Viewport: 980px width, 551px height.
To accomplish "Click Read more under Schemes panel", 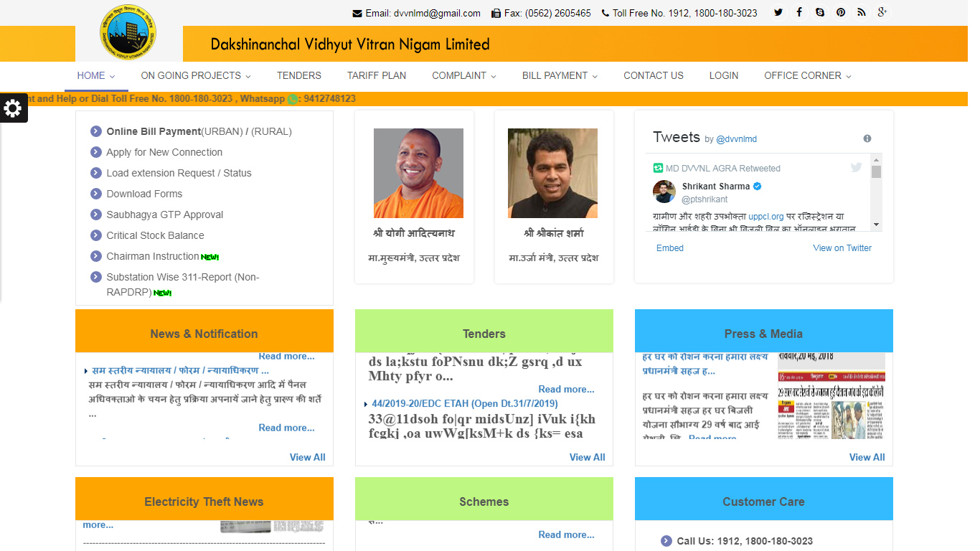I will point(566,534).
